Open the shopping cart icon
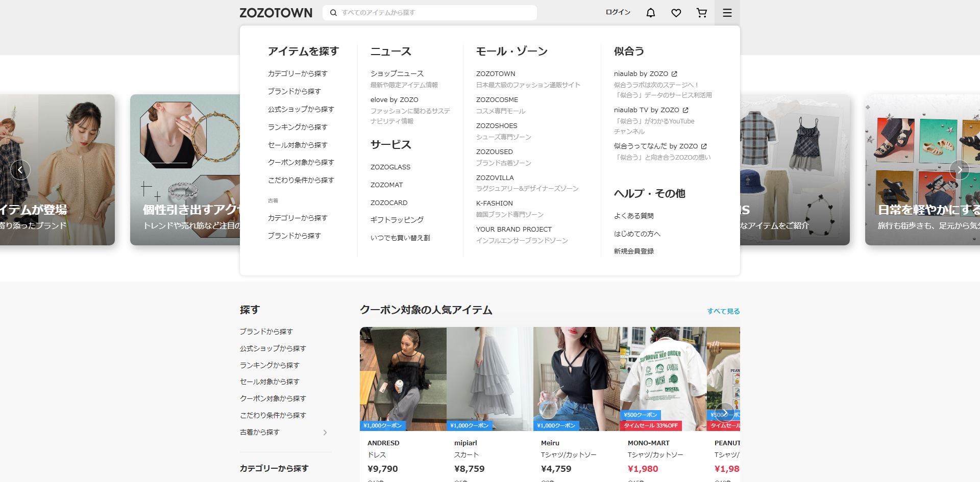The width and height of the screenshot is (980, 482). point(702,13)
